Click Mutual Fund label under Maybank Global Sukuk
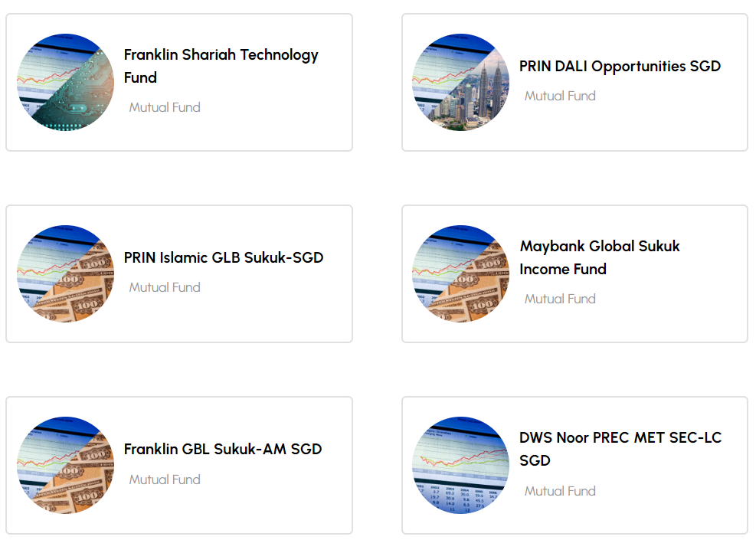Screen dimensions: 756x540 click(x=560, y=299)
